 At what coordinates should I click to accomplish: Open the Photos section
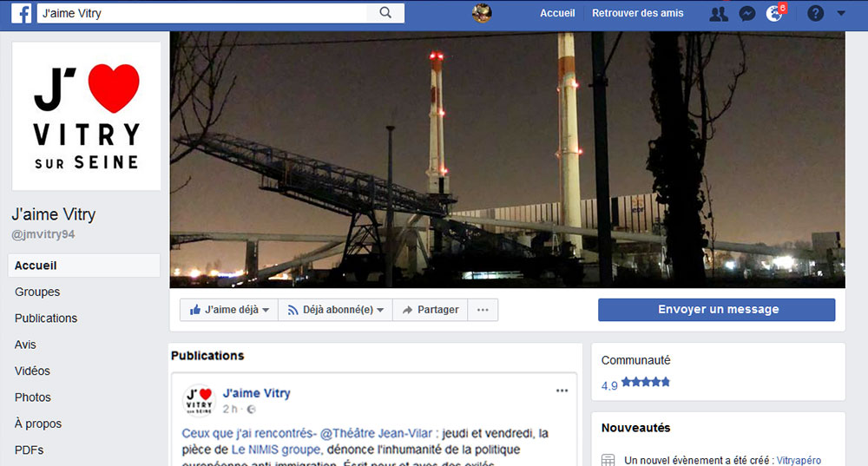(x=33, y=397)
